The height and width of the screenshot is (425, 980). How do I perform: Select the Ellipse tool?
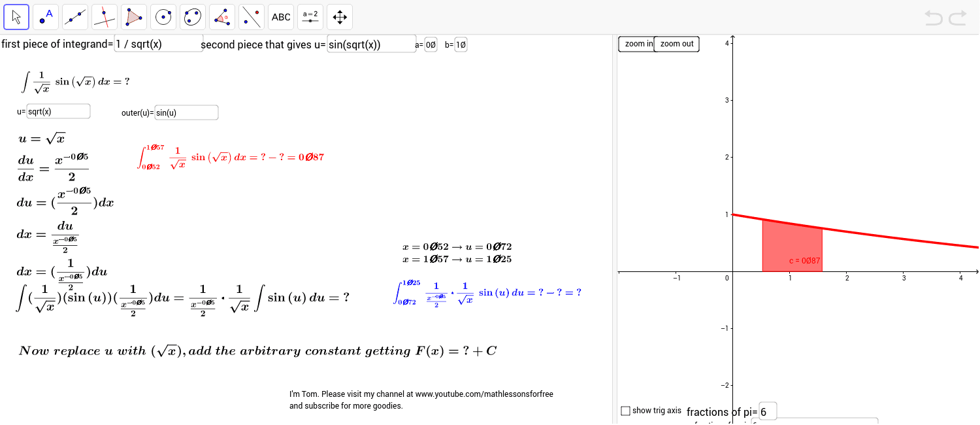point(193,17)
